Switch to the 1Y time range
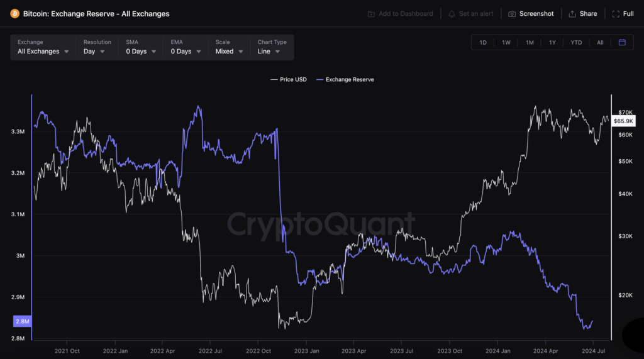 (552, 42)
